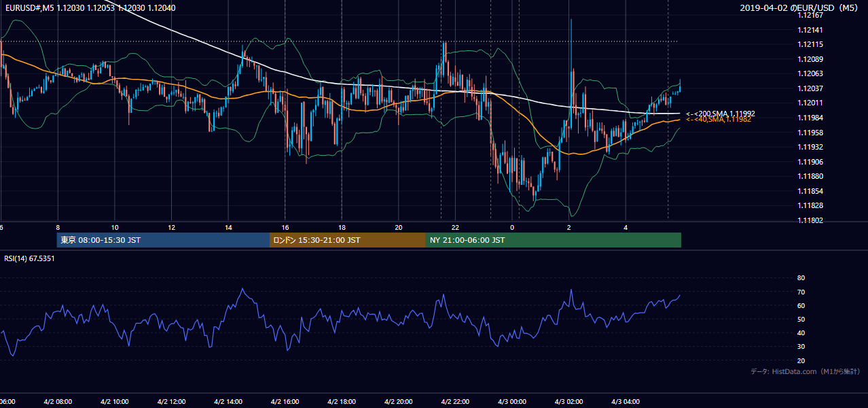Click the RSI axis value 50
The height and width of the screenshot is (408, 868).
(x=801, y=319)
